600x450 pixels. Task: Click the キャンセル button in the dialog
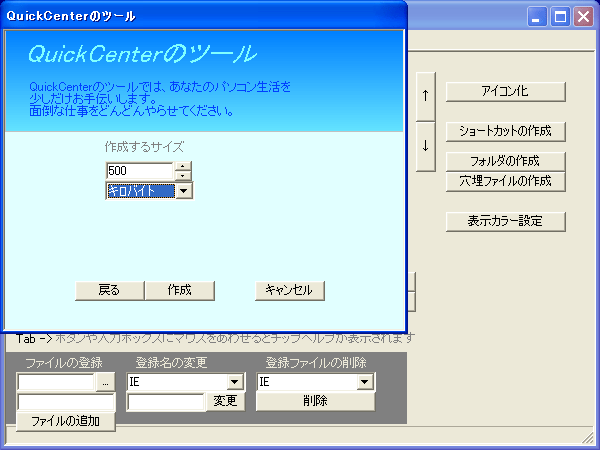290,290
